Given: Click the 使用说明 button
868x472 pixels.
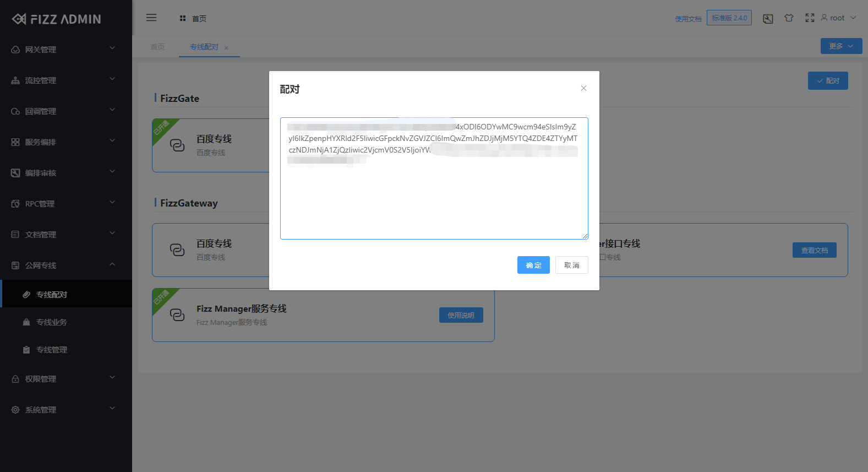Looking at the screenshot, I should click(x=461, y=315).
